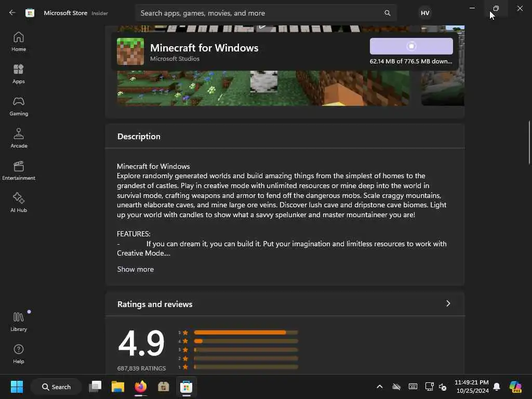Open the clock and date flyout
Screen dimensions: 532x399
pyautogui.click(x=472, y=387)
